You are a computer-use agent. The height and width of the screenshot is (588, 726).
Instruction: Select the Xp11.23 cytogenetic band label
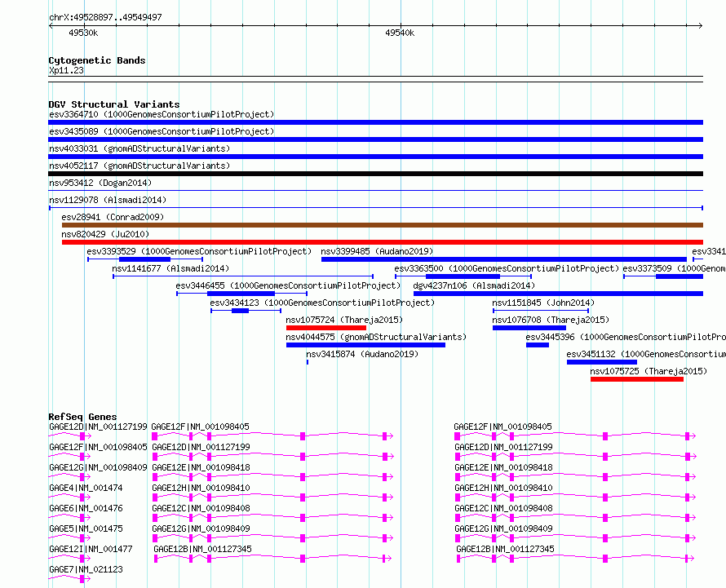[x=67, y=70]
